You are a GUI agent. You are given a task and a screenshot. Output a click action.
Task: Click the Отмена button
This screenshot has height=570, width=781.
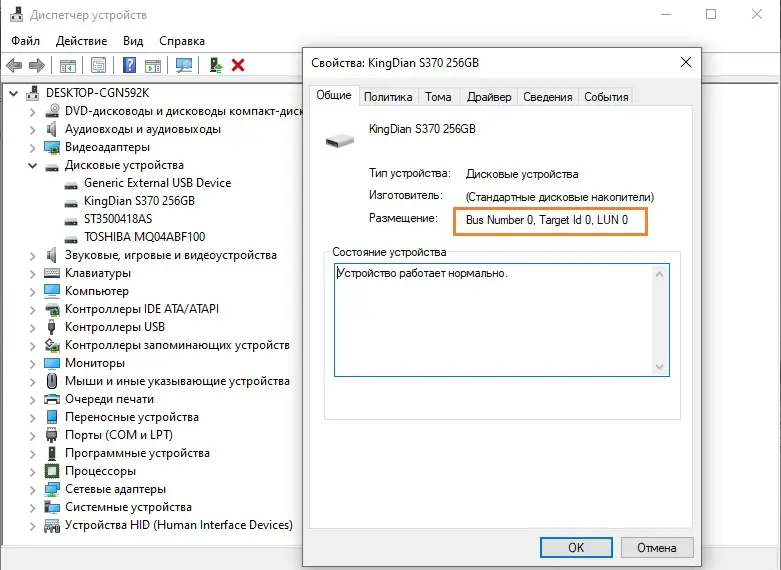pyautogui.click(x=656, y=548)
